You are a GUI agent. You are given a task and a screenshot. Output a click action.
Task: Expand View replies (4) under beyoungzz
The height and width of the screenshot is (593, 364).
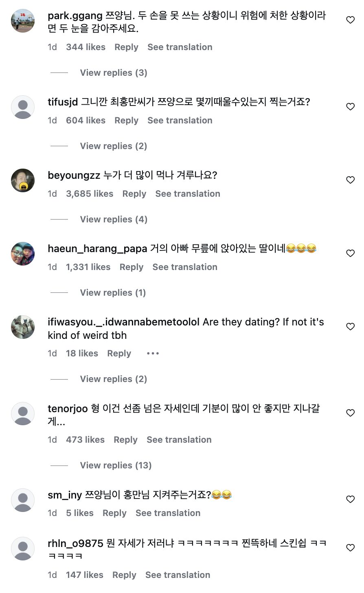(114, 220)
